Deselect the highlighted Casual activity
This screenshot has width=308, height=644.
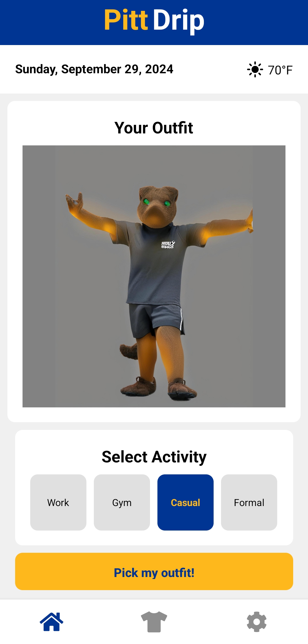(185, 502)
